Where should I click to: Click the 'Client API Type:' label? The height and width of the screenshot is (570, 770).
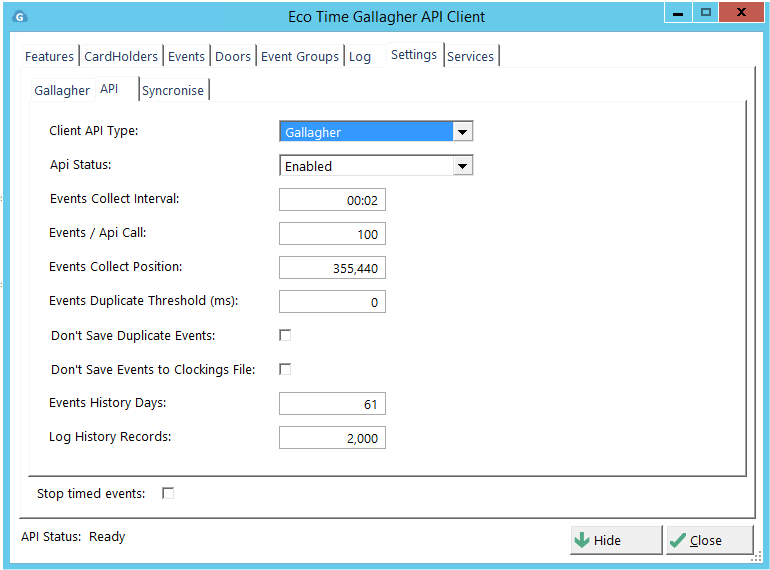tap(94, 131)
